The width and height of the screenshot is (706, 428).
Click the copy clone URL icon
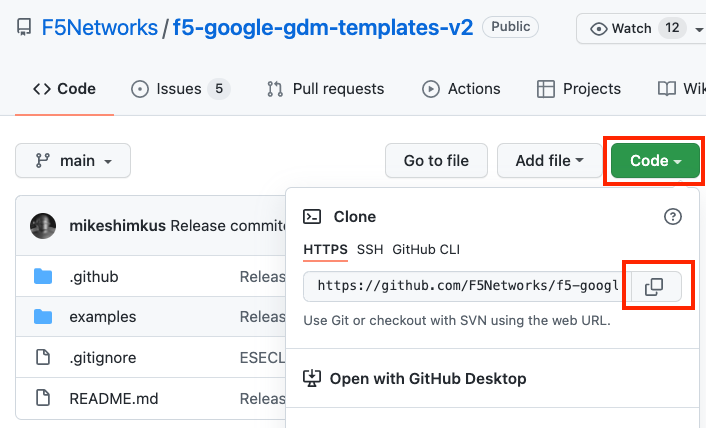point(654,287)
